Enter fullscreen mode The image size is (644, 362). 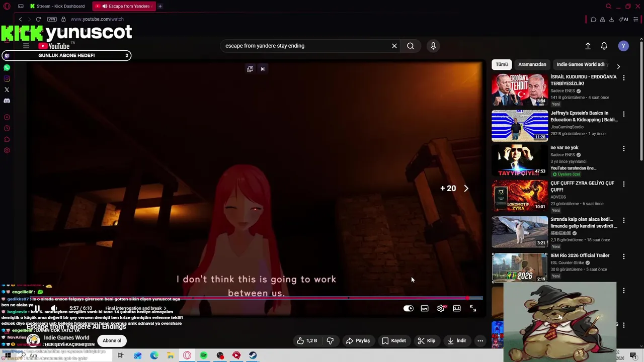pos(473,308)
